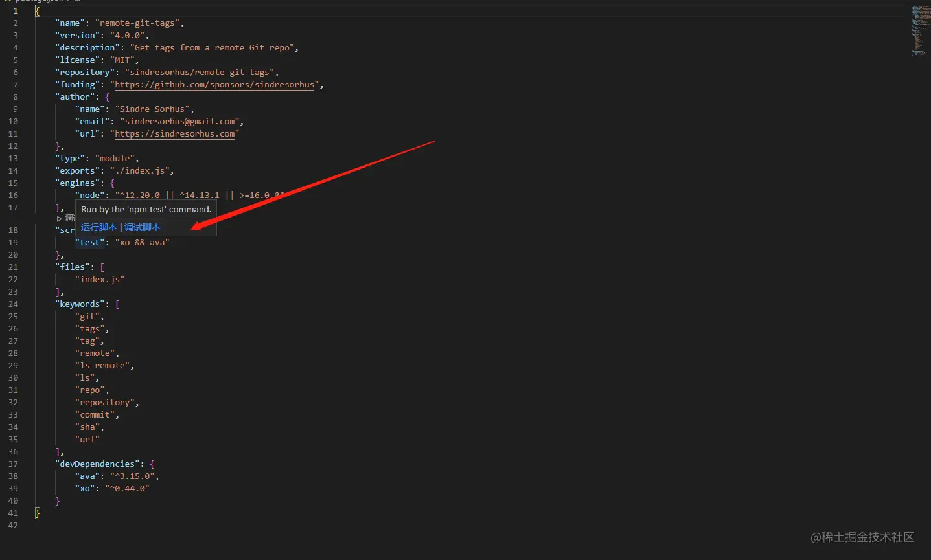The image size is (931, 560).
Task: Open the funding URL github.com/sponsors/sindresorhus
Action: tap(214, 85)
